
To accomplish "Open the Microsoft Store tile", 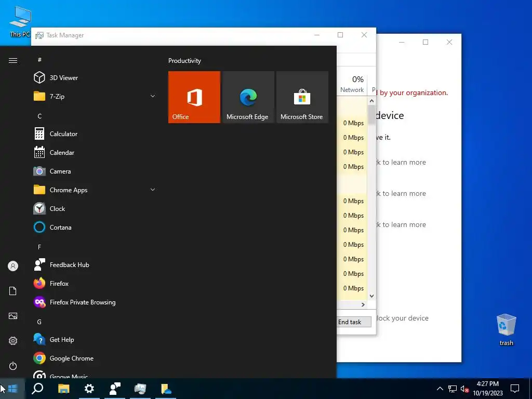I will pos(302,97).
